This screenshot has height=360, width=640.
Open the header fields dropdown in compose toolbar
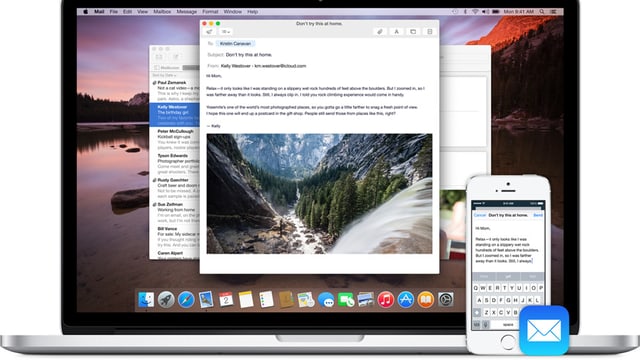pyautogui.click(x=225, y=31)
